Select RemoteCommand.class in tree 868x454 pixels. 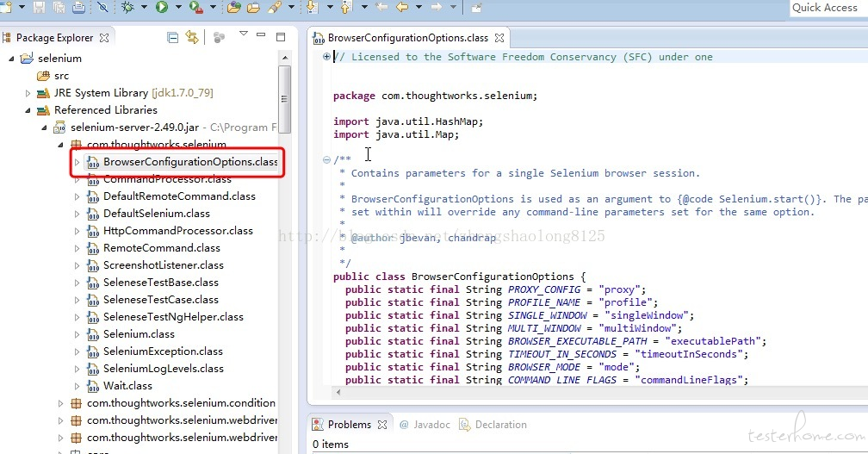click(x=154, y=248)
